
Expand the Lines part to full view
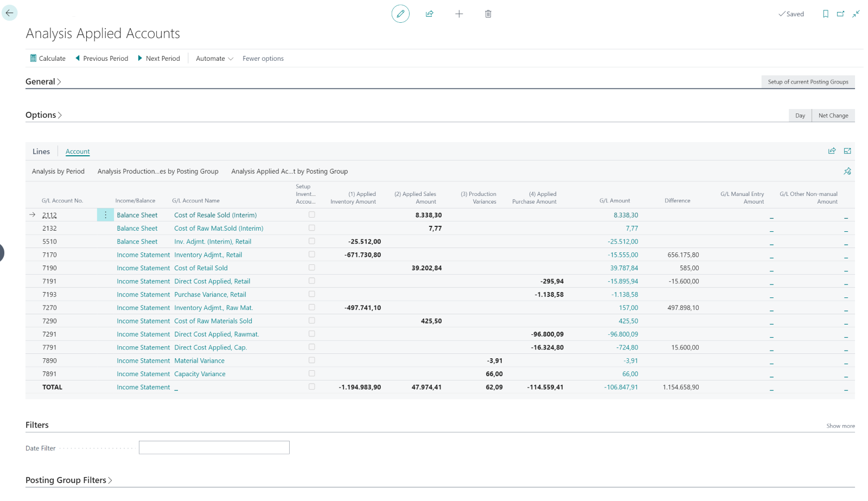click(847, 151)
